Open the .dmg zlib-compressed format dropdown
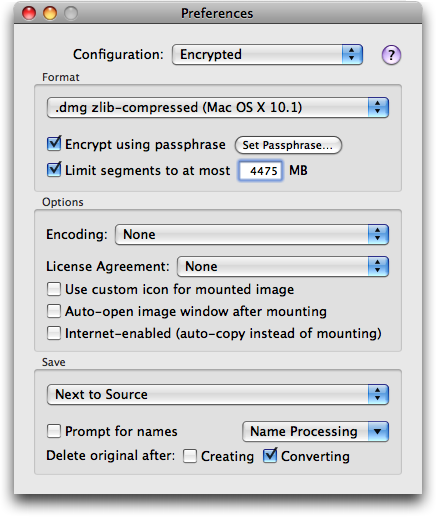The width and height of the screenshot is (436, 517). click(218, 107)
